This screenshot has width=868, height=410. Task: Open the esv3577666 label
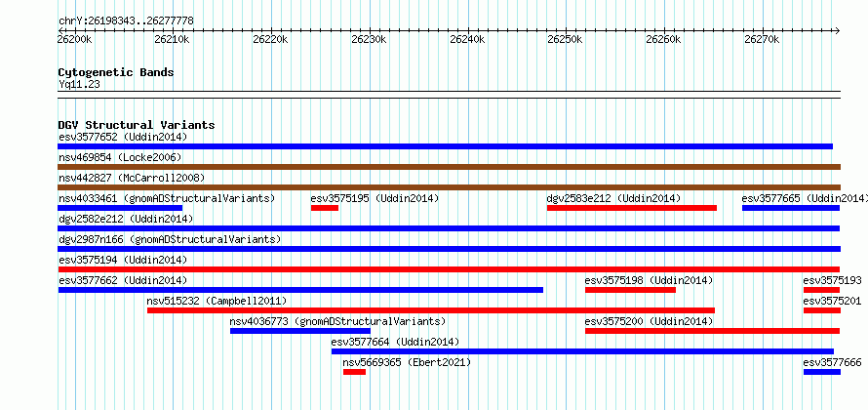[833, 362]
